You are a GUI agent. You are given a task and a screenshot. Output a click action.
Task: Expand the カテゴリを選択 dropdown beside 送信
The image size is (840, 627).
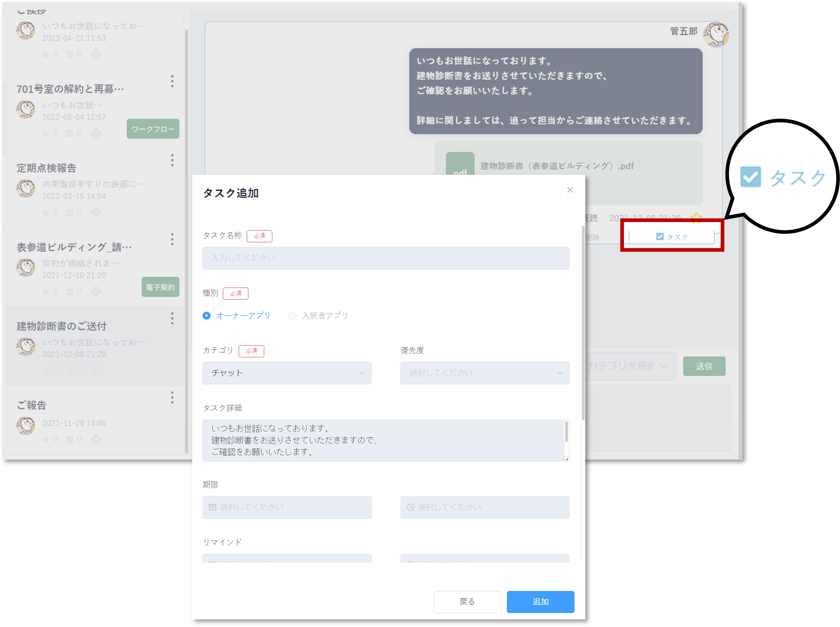tap(630, 366)
